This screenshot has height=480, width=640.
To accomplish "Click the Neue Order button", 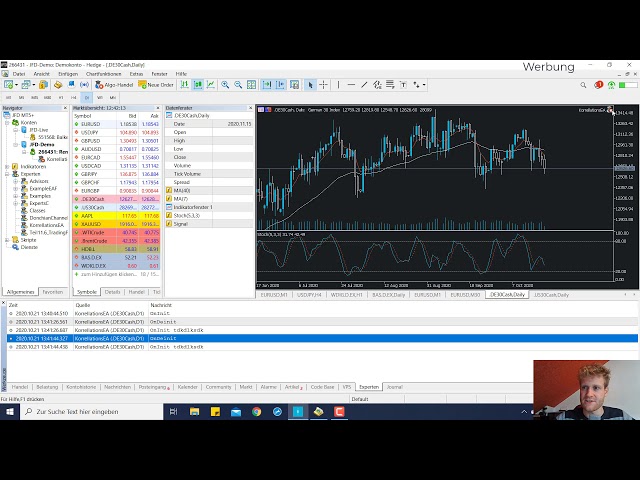I will click(x=156, y=85).
